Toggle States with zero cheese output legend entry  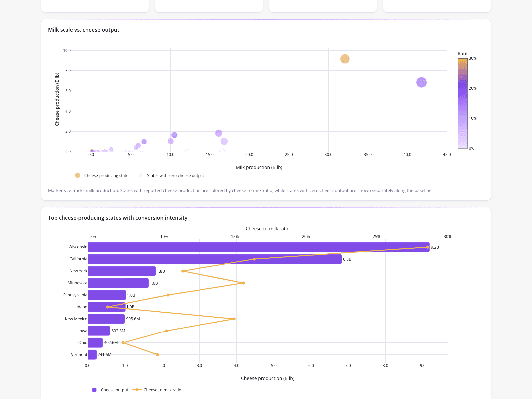tap(171, 175)
